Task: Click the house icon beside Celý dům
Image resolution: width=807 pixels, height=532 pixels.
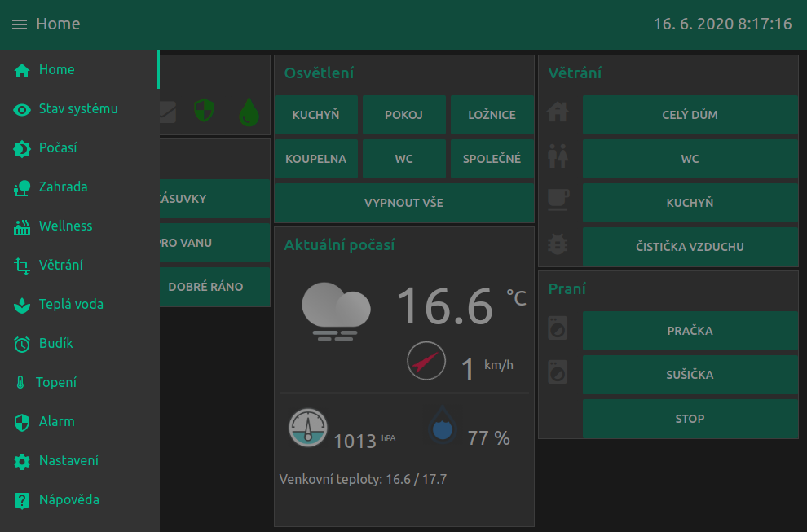Action: click(558, 112)
